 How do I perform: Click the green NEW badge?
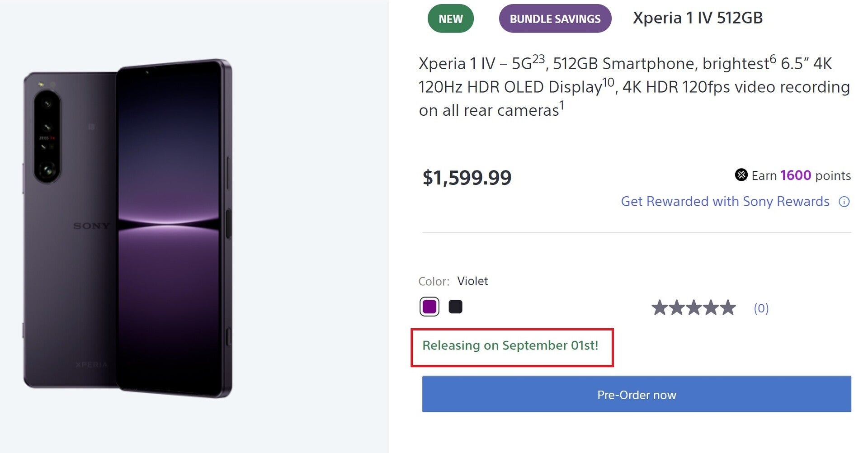[x=450, y=19]
